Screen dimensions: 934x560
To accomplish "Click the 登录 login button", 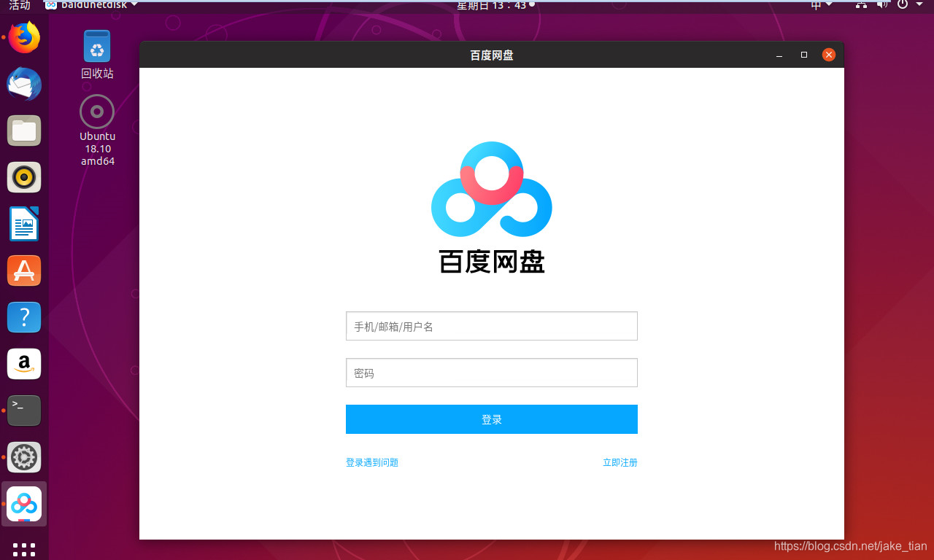I will (x=492, y=419).
